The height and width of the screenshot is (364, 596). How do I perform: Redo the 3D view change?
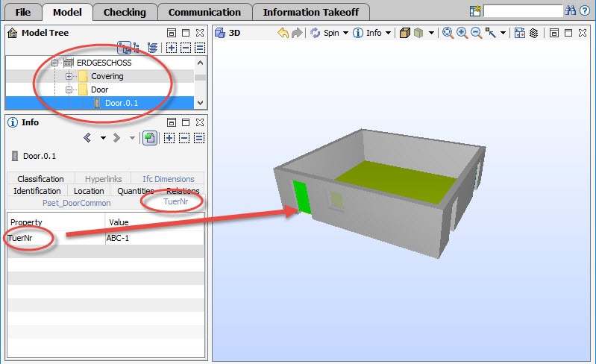point(297,33)
